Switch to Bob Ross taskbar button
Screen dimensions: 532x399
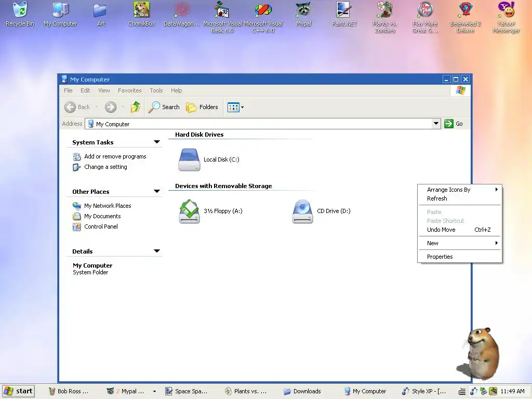coord(69,391)
